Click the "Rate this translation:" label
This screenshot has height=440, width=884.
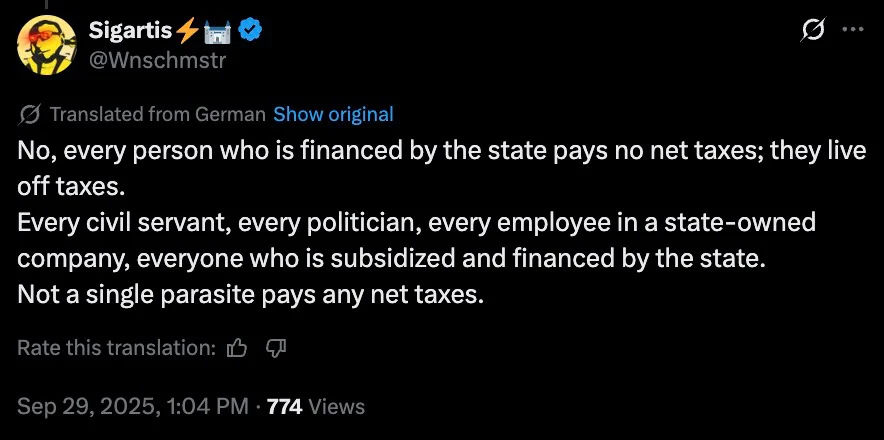tap(117, 348)
